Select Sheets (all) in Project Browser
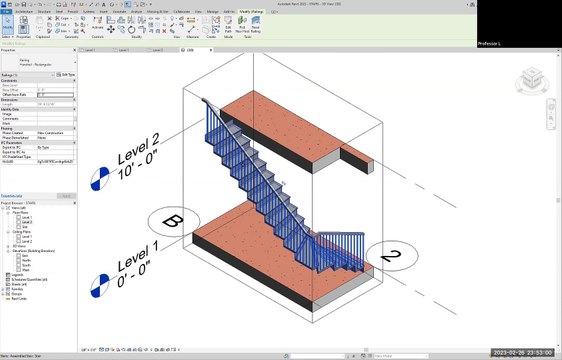Image resolution: width=562 pixels, height=360 pixels. 19,284
